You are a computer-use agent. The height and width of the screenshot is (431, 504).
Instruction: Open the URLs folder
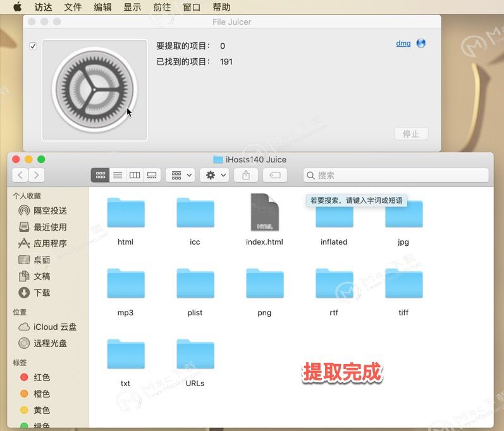(195, 354)
